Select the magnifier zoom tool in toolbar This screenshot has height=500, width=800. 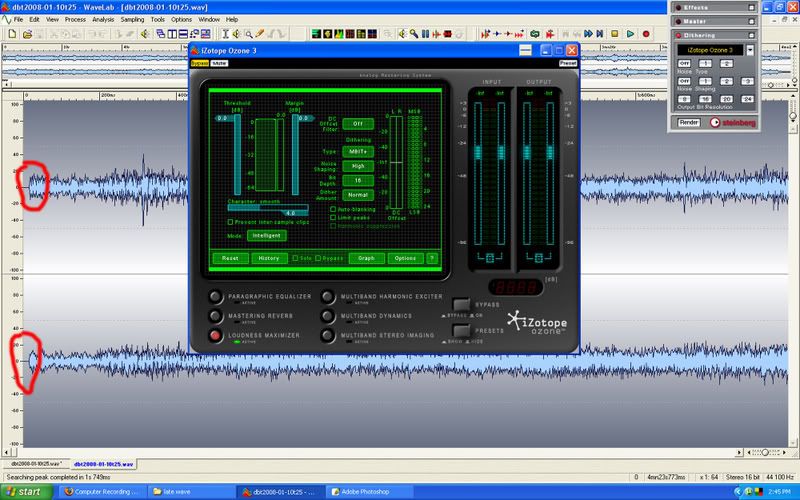[x=248, y=34]
